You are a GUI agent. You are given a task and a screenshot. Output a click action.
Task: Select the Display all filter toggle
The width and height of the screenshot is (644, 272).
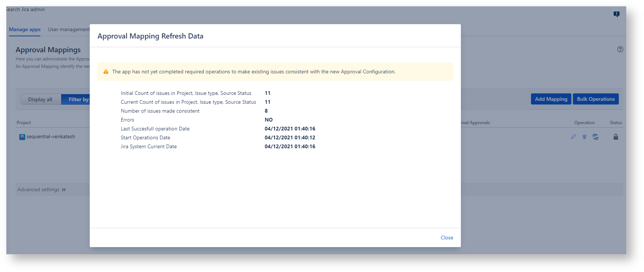[x=40, y=99]
